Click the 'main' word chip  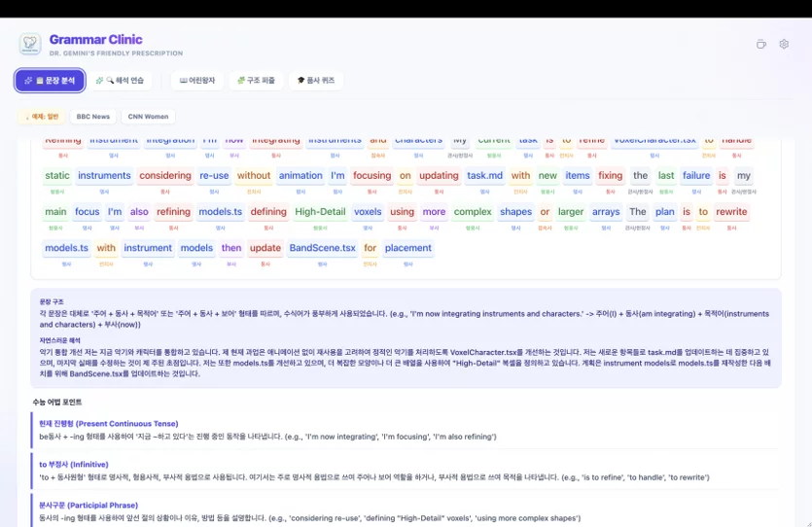[55, 212]
